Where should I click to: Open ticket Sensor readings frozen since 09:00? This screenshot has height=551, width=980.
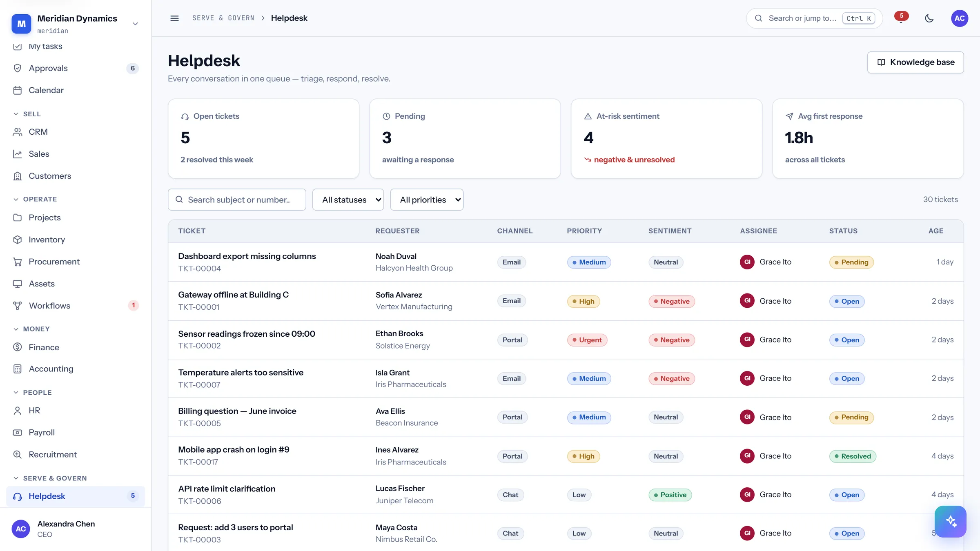pos(247,334)
